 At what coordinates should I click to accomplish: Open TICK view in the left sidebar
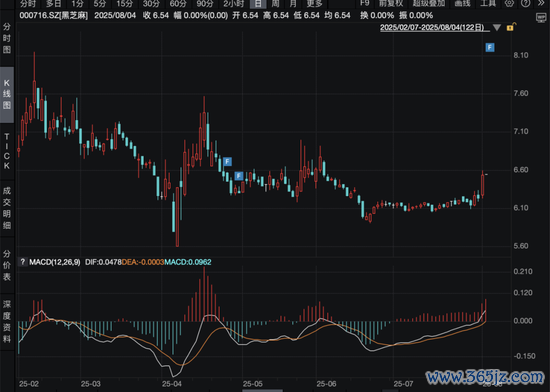(7, 151)
